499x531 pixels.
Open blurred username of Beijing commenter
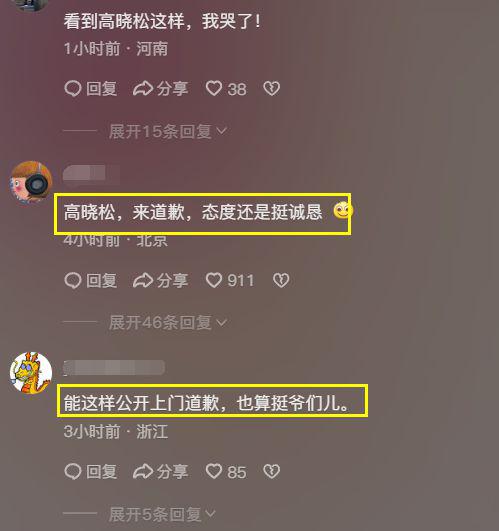pos(91,175)
